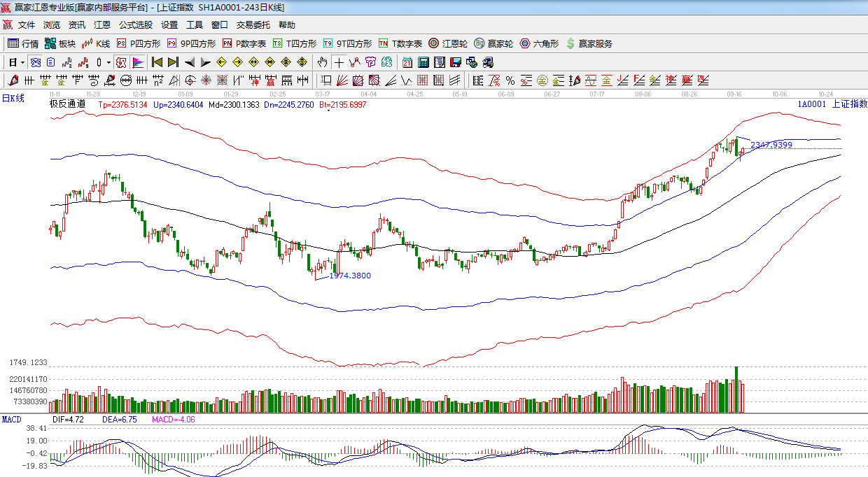Expand the 日 period dropdown arrow
This screenshot has width=868, height=477.
click(22, 62)
